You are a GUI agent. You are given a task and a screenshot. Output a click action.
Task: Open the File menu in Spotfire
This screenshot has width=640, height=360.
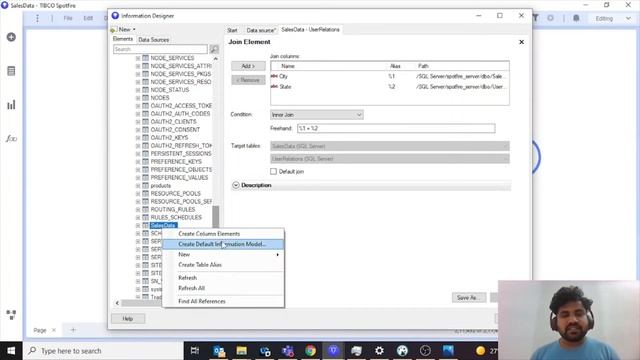point(68,18)
